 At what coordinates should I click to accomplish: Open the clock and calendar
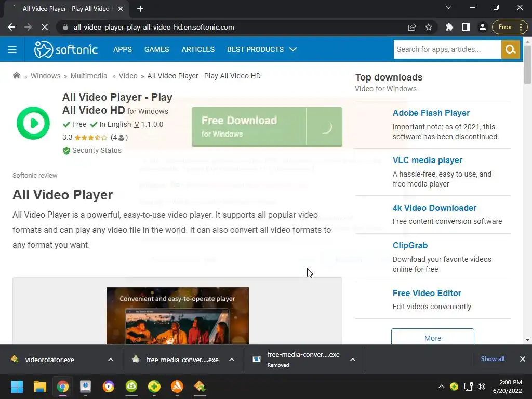click(507, 387)
